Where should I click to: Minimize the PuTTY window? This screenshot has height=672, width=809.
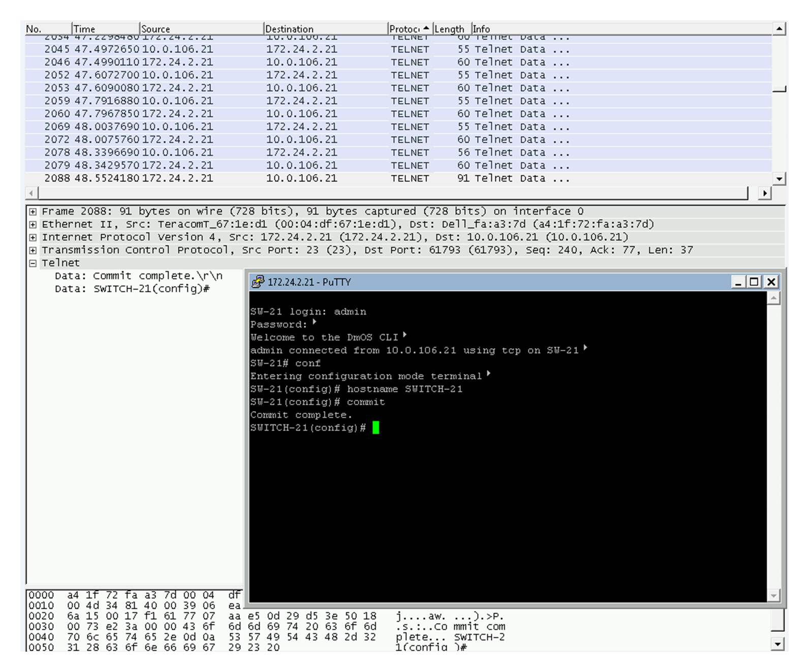[738, 282]
